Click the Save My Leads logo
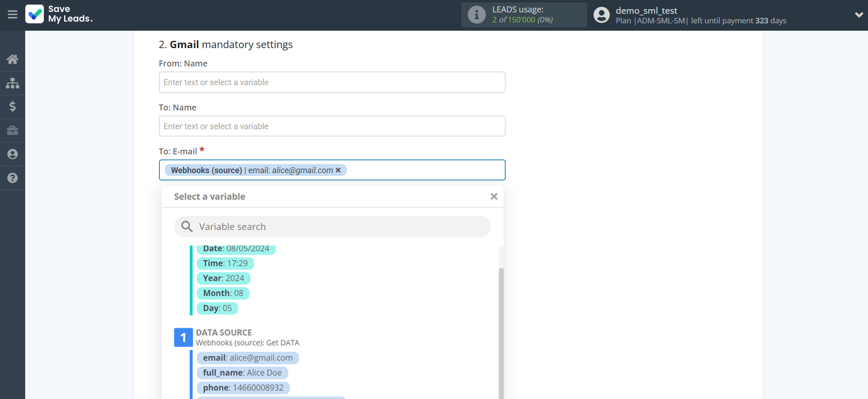This screenshot has height=399, width=868. pyautogui.click(x=59, y=14)
